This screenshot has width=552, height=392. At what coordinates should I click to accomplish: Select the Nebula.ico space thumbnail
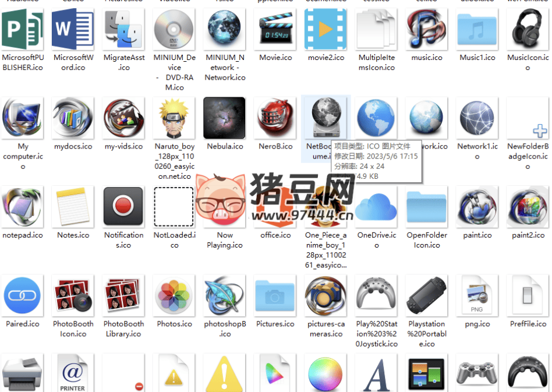pyautogui.click(x=225, y=118)
